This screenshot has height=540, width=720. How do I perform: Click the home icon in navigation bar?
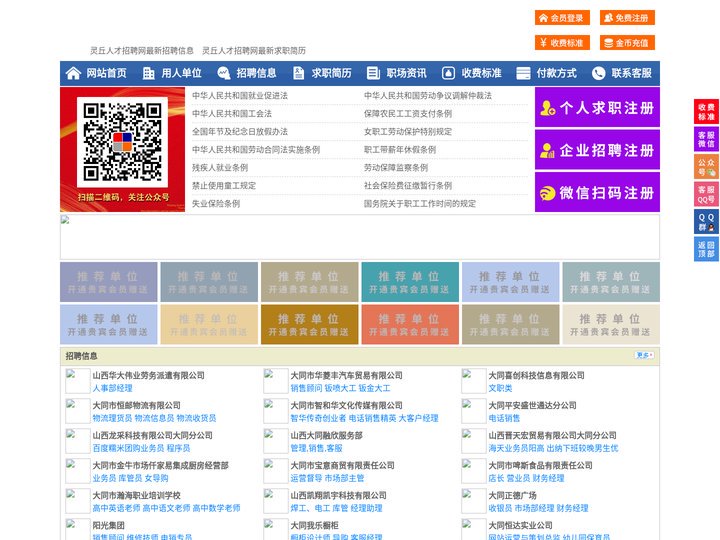pos(73,73)
